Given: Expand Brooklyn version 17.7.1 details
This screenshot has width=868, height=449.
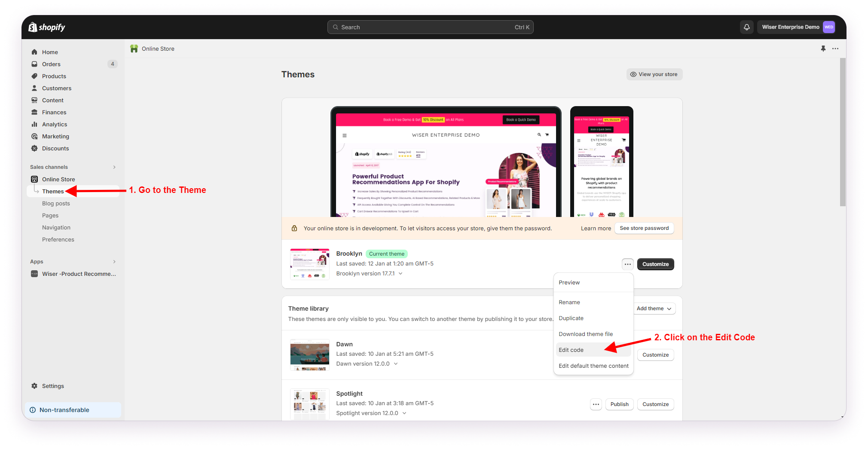Looking at the screenshot, I should tap(400, 274).
